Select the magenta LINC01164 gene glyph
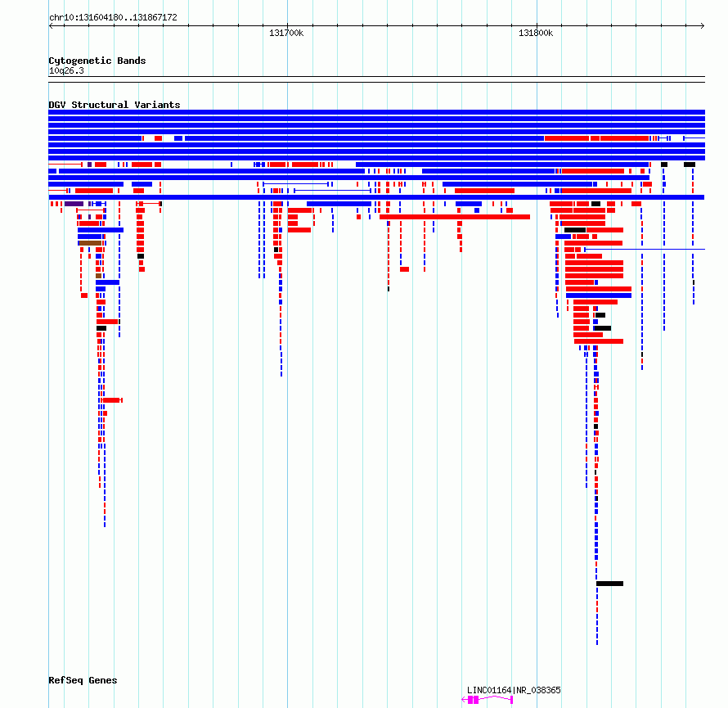This screenshot has height=708, width=728. [488, 700]
